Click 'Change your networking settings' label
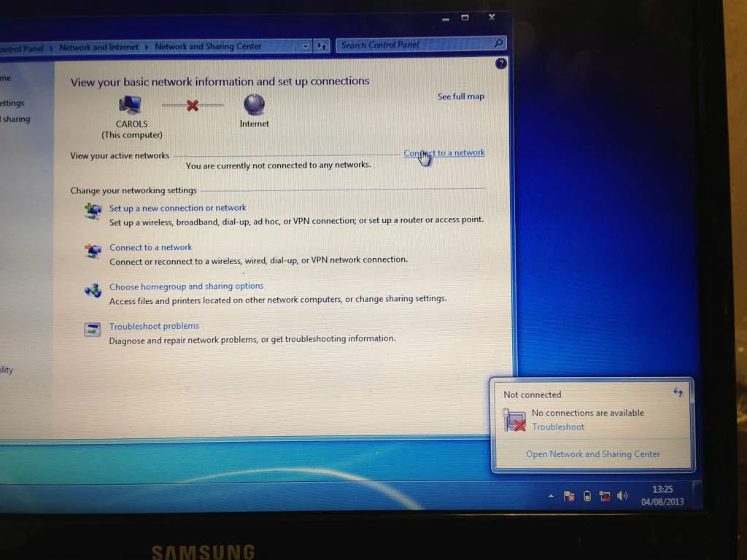The height and width of the screenshot is (560, 747). (x=133, y=190)
